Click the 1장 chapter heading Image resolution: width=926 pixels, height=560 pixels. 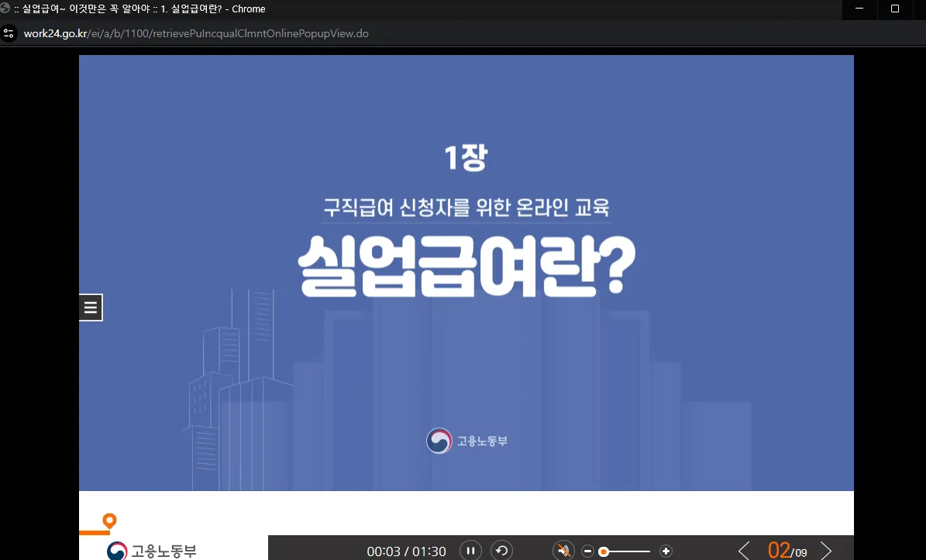pyautogui.click(x=466, y=158)
